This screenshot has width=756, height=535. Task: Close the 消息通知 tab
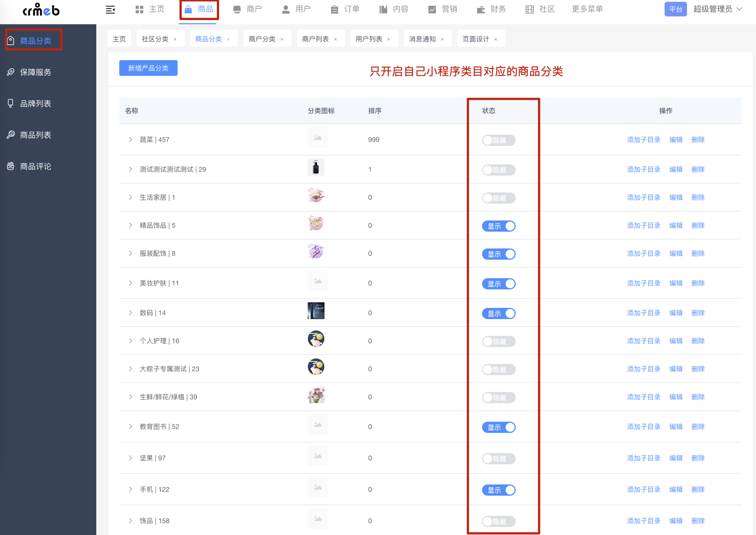442,39
